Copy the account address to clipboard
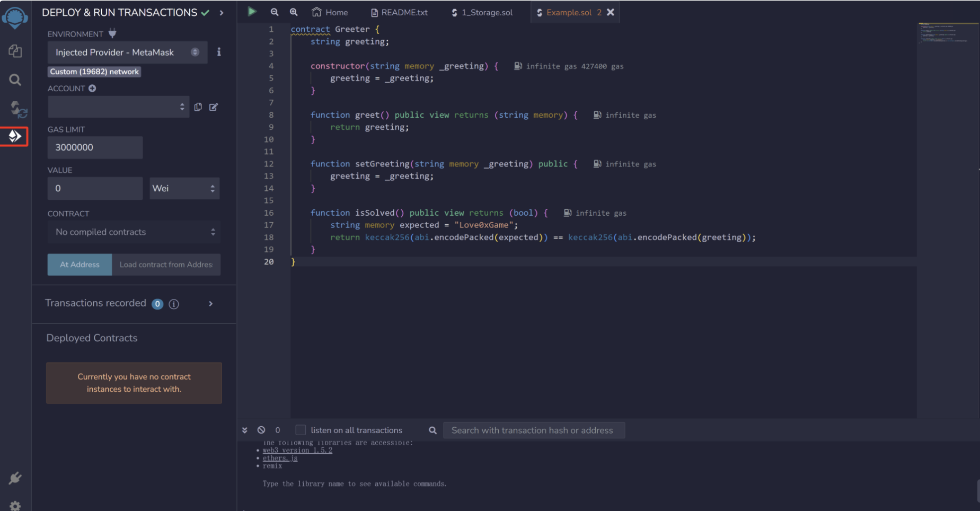980x511 pixels. pos(198,107)
